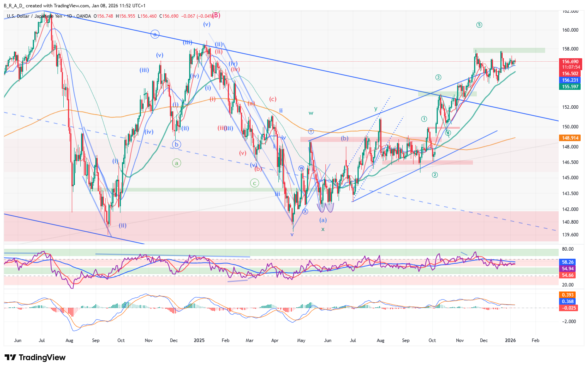Click the 58.26 RSI value label
The width and height of the screenshot is (588, 369).
[x=568, y=262]
